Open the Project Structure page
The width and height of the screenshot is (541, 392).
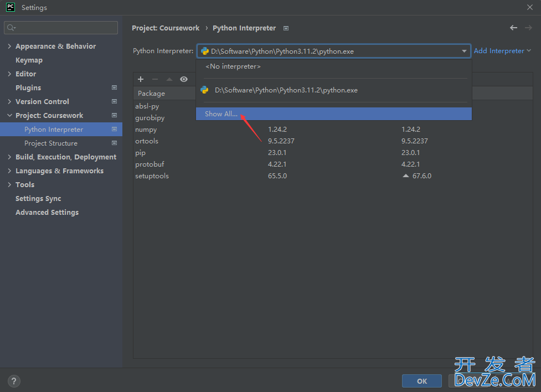click(51, 143)
